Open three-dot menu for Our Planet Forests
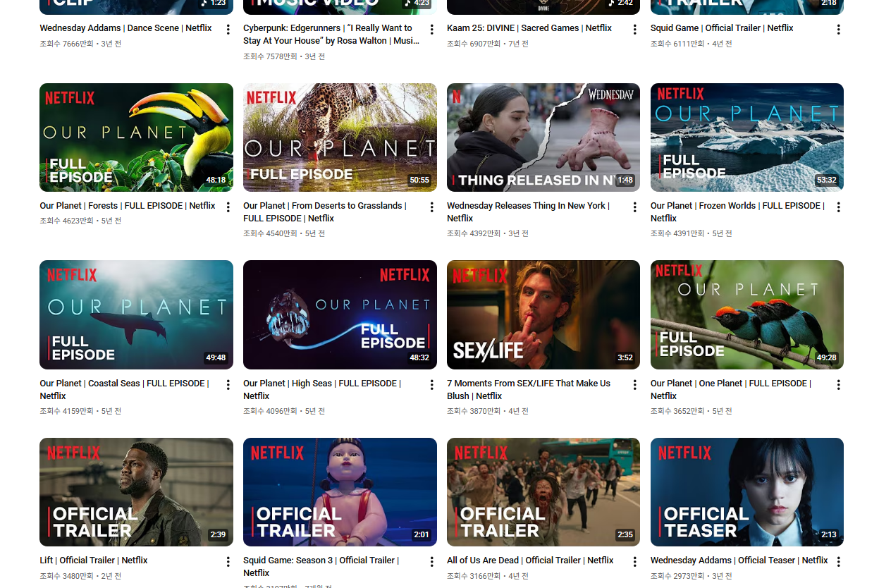Screen dimensions: 879x588 click(x=228, y=207)
